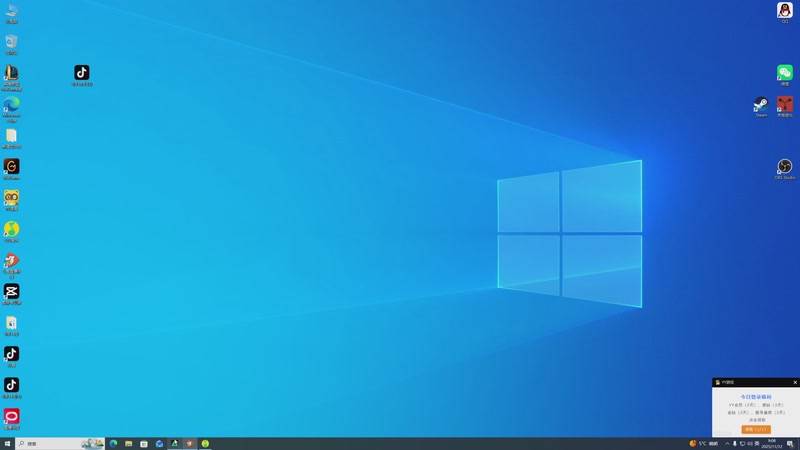
Task: Open the Windows Start menu
Action: pos(7,443)
